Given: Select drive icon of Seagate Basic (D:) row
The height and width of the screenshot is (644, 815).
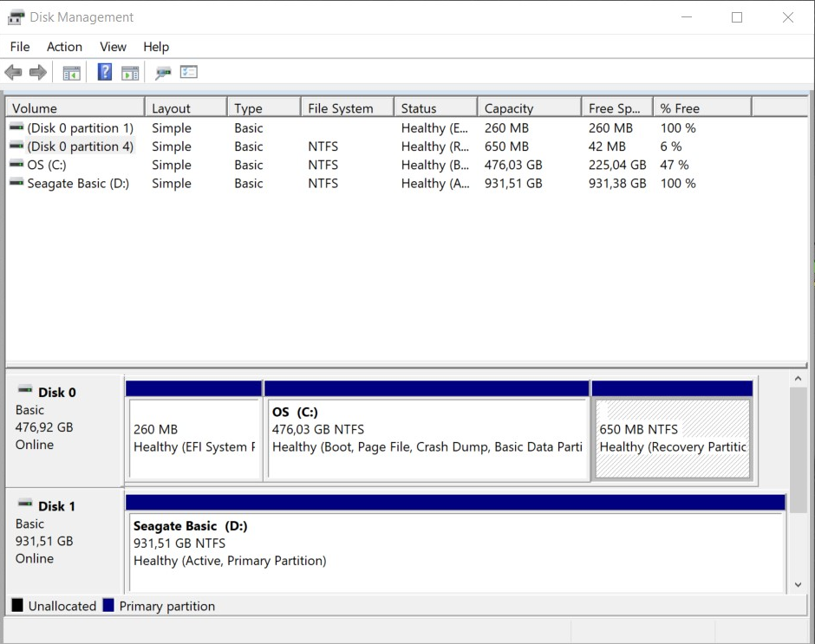Looking at the screenshot, I should [16, 182].
